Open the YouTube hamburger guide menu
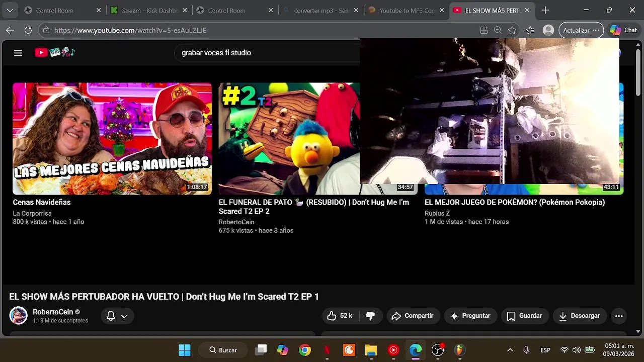This screenshot has height=362, width=644. (x=18, y=53)
